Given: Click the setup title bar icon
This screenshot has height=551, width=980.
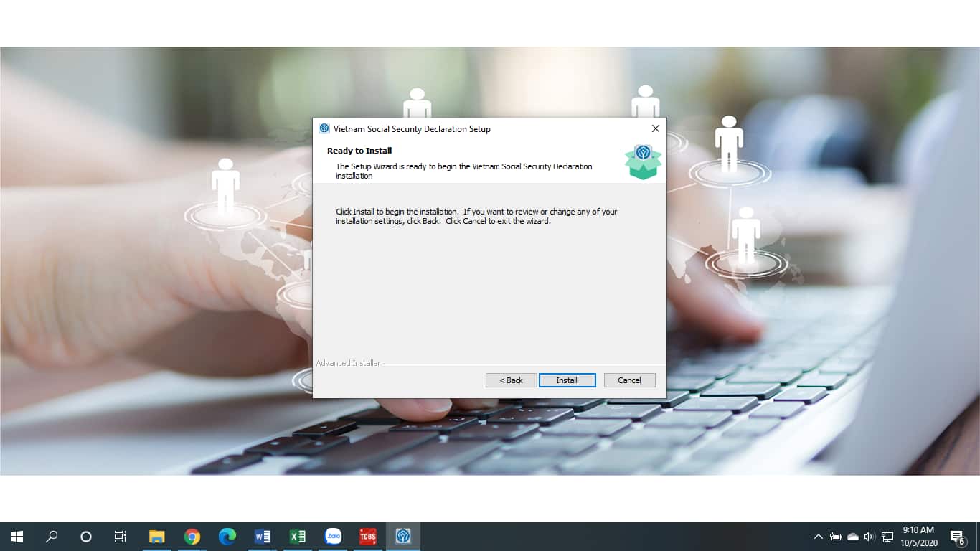Looking at the screenshot, I should (x=324, y=129).
